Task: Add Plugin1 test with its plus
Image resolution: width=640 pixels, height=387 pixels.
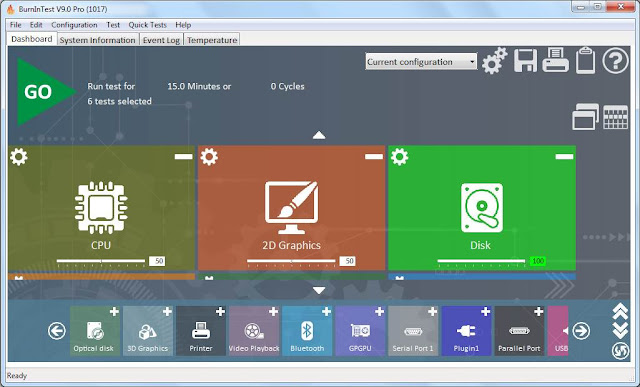Action: 486,312
